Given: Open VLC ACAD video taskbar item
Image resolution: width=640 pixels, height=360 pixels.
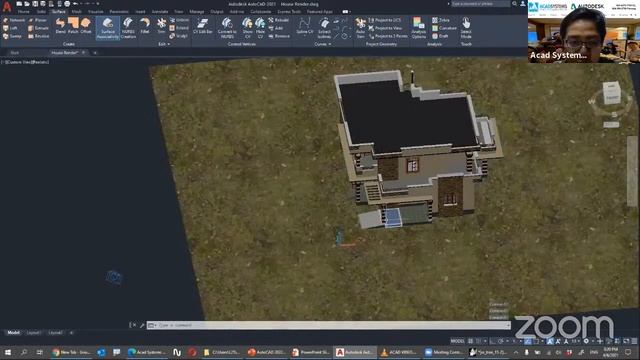Looking at the screenshot, I should point(399,352).
